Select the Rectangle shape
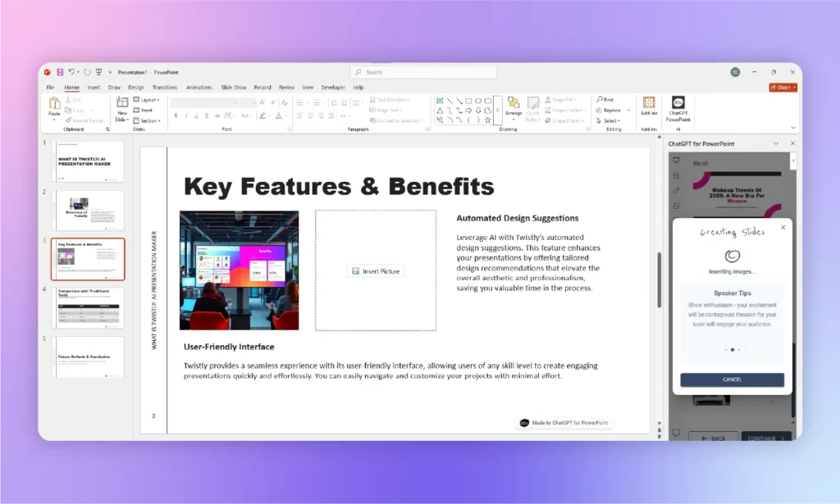The height and width of the screenshot is (504, 840). 468,101
